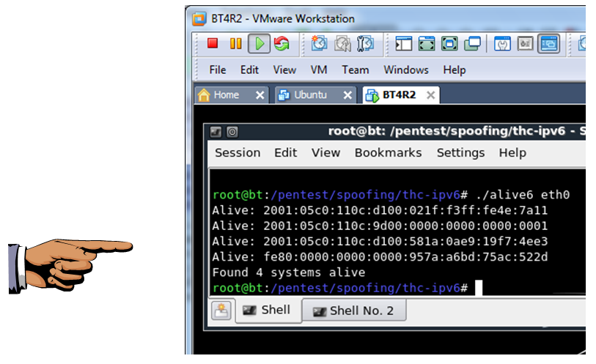Viewport: 596px width, 364px height.
Task: Suspend the VM with the pause button
Action: 235,43
